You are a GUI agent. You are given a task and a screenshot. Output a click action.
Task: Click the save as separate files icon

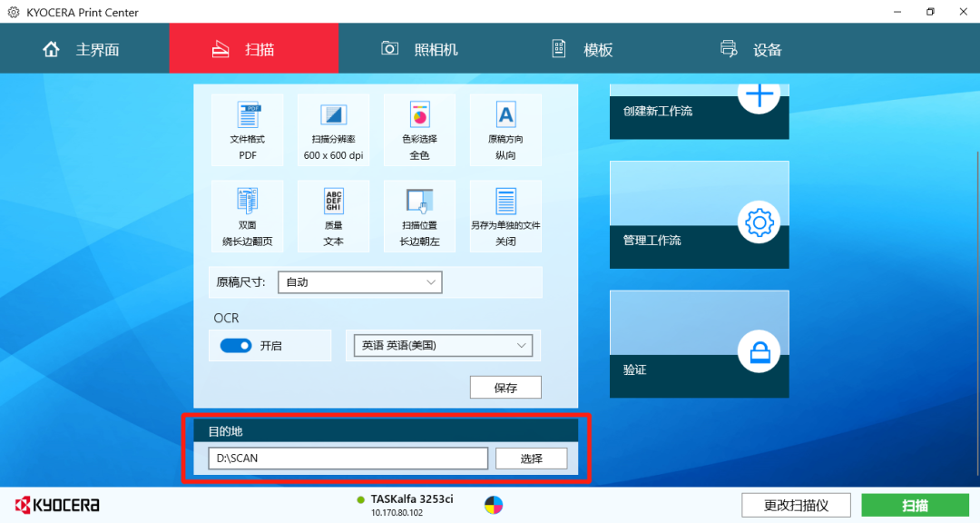coord(505,215)
